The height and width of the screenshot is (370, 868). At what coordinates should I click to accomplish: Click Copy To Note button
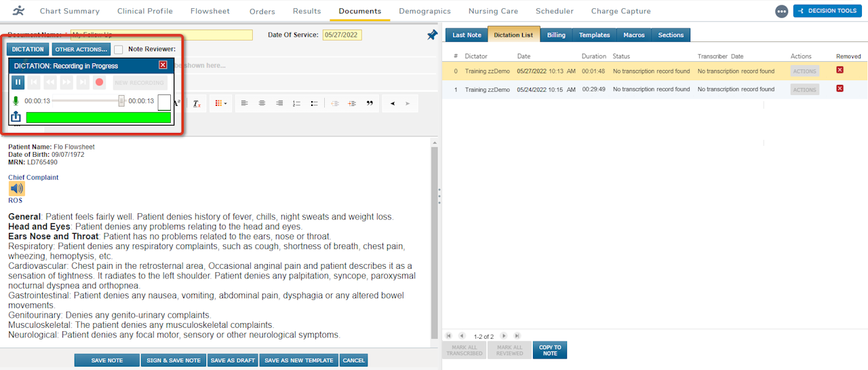(x=550, y=350)
